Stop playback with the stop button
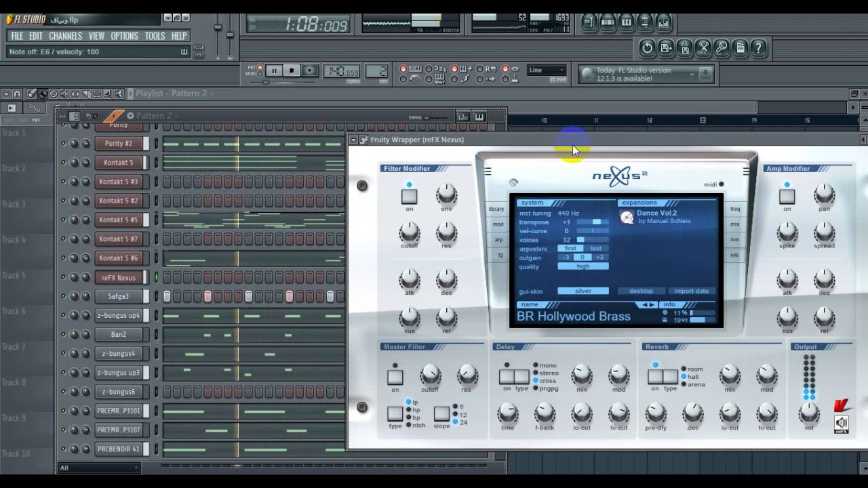Screen dimensions: 868x488 click(x=292, y=70)
